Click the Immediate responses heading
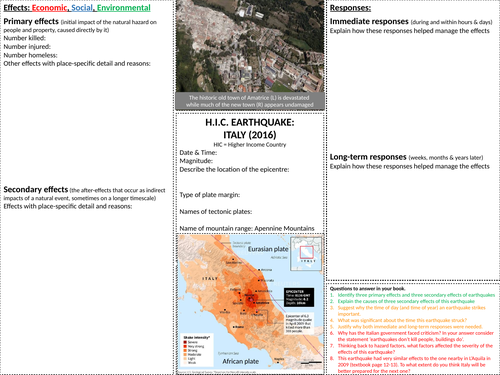 [369, 21]
